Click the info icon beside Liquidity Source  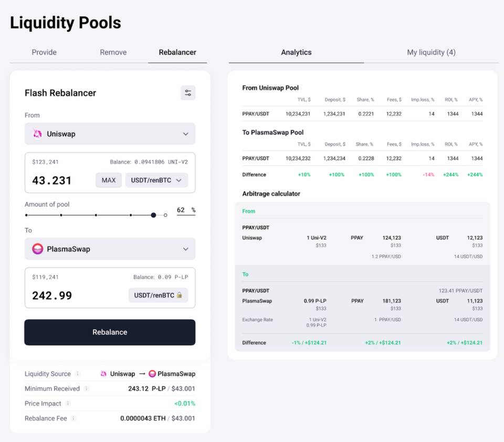click(x=78, y=374)
